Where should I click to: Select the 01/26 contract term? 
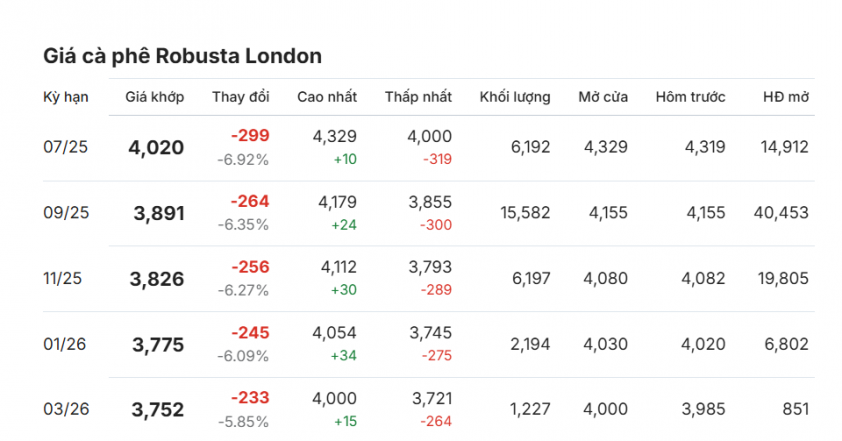coord(64,344)
